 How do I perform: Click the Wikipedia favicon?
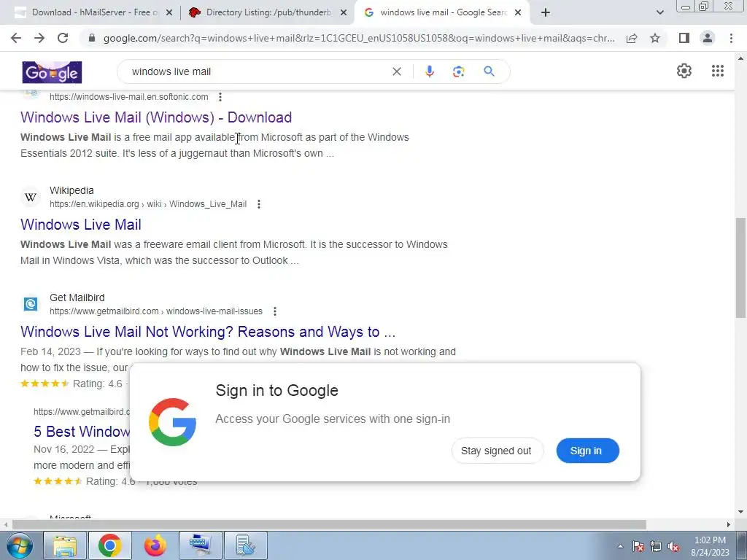(x=31, y=197)
